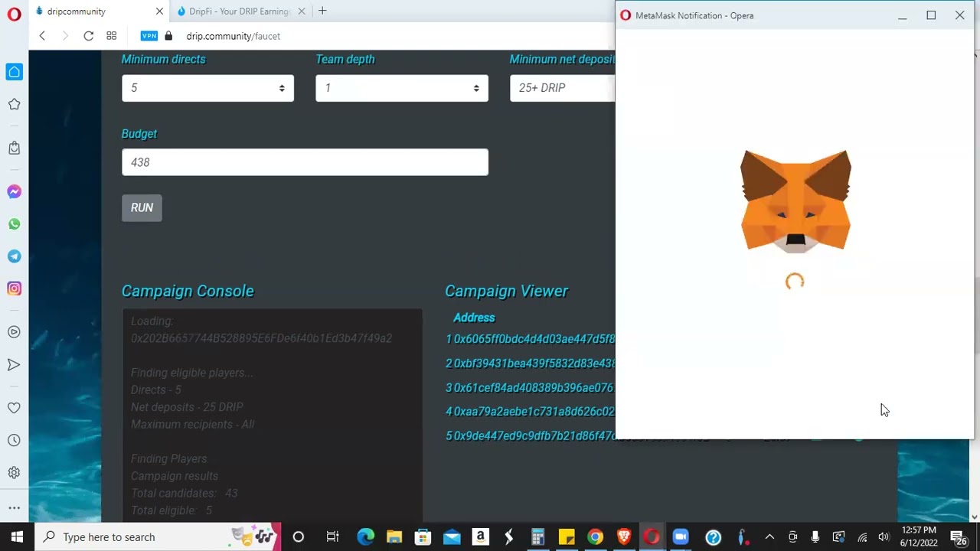Open Calculator from the taskbar

537,536
